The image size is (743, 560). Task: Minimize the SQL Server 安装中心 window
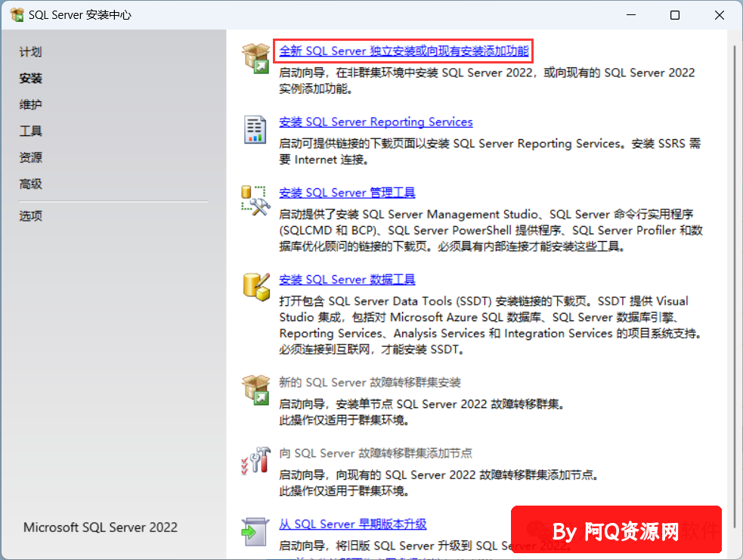point(631,15)
